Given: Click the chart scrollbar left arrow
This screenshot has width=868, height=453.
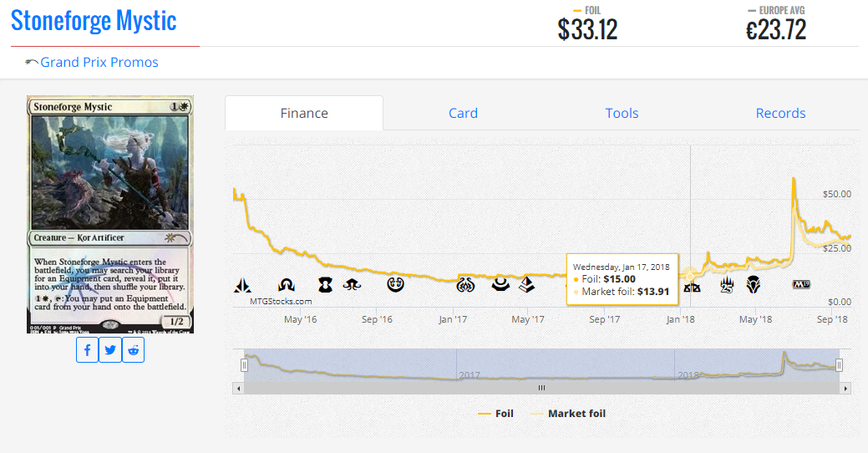Looking at the screenshot, I should 239,388.
